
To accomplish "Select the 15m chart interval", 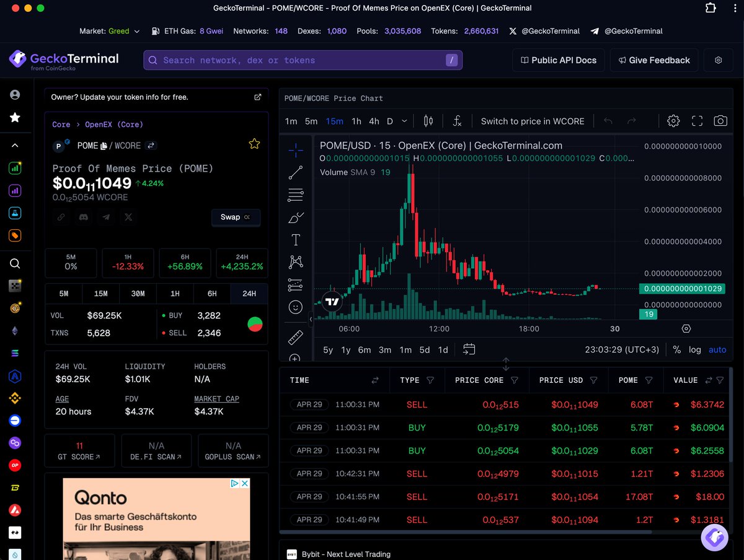I will point(334,121).
